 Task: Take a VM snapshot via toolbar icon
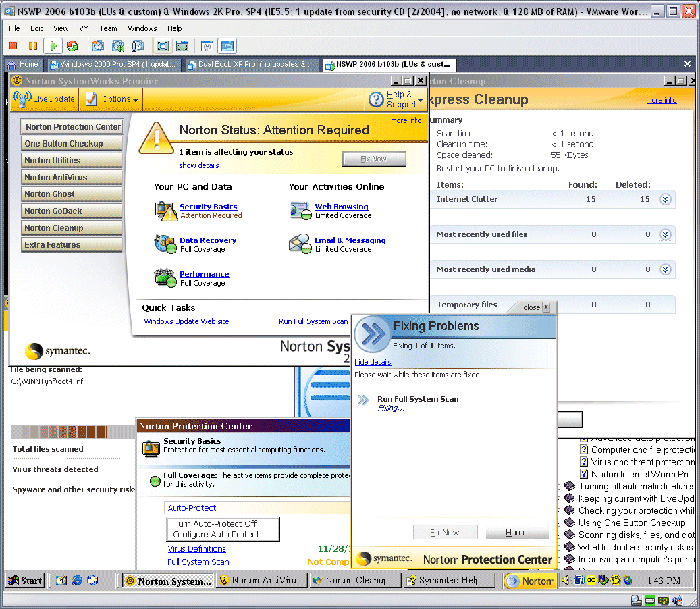click(x=99, y=46)
